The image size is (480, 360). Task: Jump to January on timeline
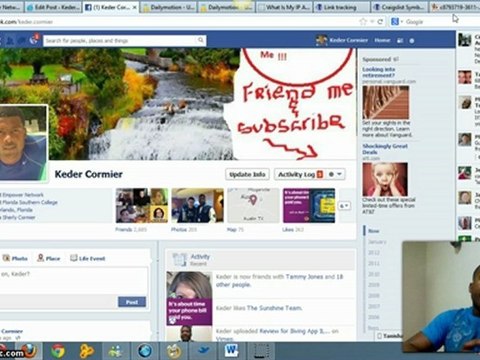tap(377, 242)
